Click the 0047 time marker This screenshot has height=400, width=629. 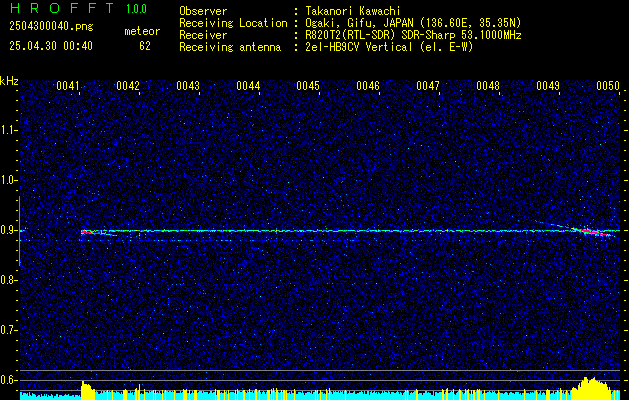[428, 85]
